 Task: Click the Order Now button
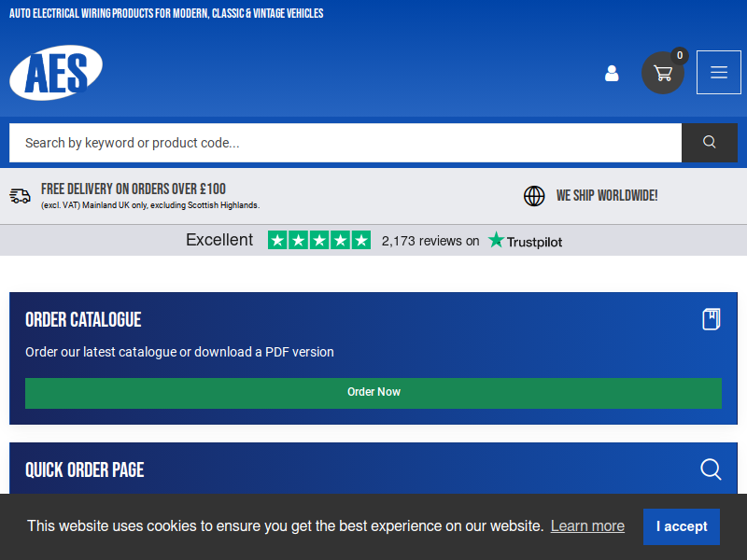(x=373, y=393)
